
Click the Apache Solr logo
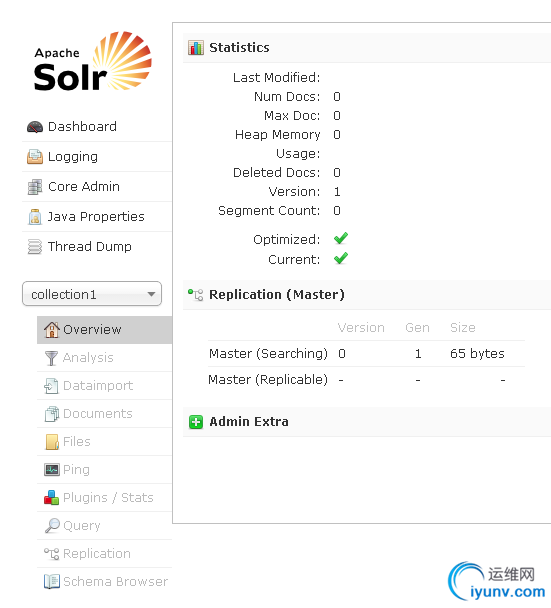click(92, 62)
